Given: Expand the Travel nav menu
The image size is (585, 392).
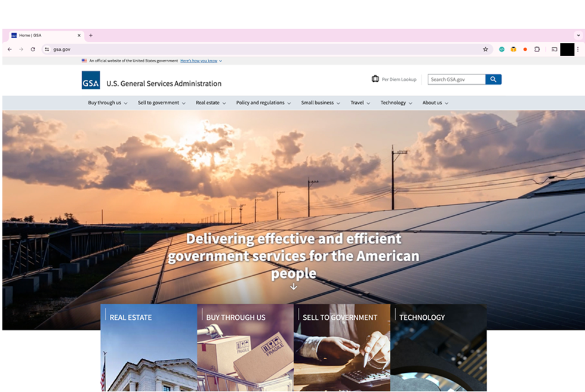Looking at the screenshot, I should [x=360, y=103].
